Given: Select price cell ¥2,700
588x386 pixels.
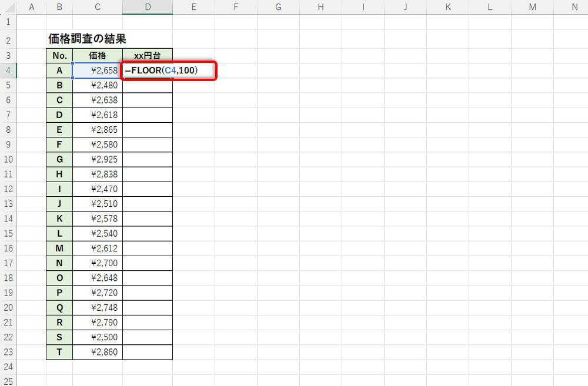Looking at the screenshot, I should coord(98,263).
